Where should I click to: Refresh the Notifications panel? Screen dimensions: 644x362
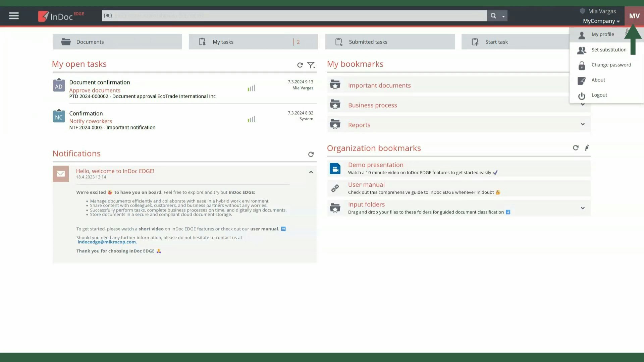click(311, 154)
